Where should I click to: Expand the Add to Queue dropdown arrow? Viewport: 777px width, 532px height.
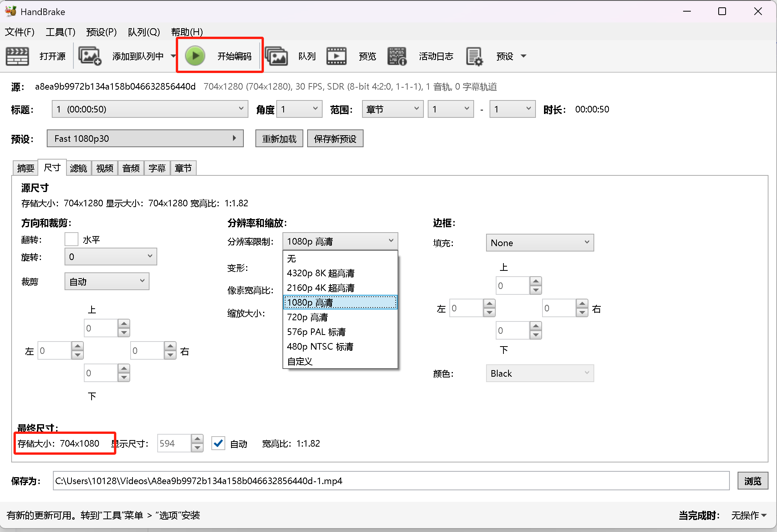[x=173, y=56]
